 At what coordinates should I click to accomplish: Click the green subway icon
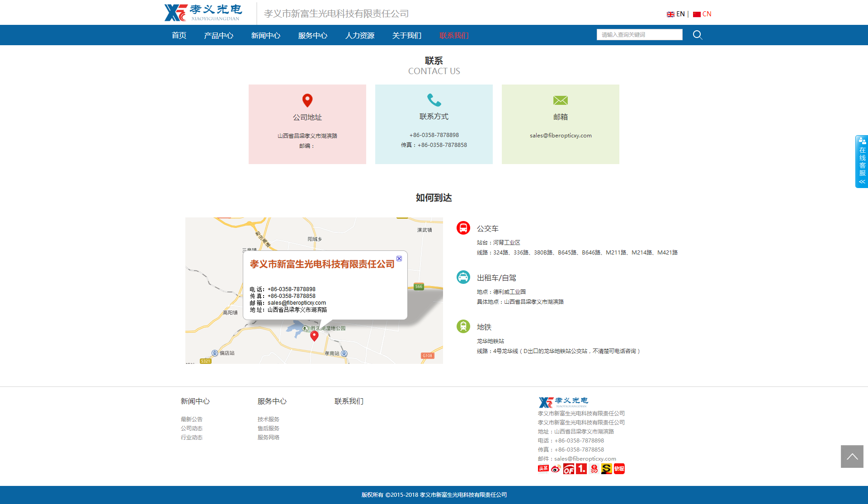click(x=463, y=326)
